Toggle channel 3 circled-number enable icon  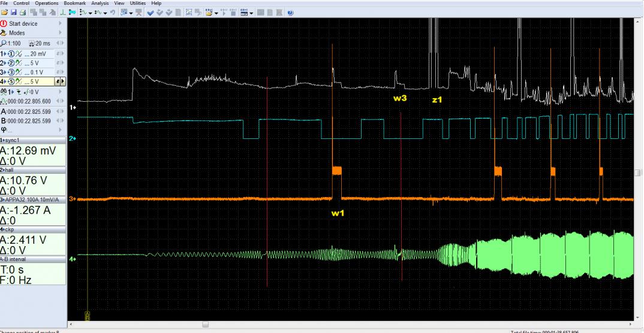click(x=11, y=72)
